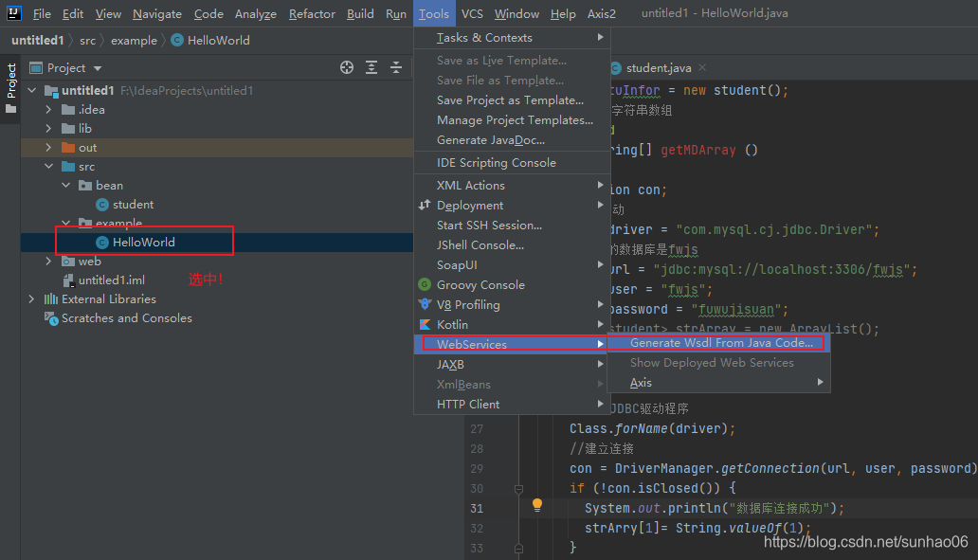Open IDE Scripting Console
The height and width of the screenshot is (560, 978).
(x=512, y=163)
